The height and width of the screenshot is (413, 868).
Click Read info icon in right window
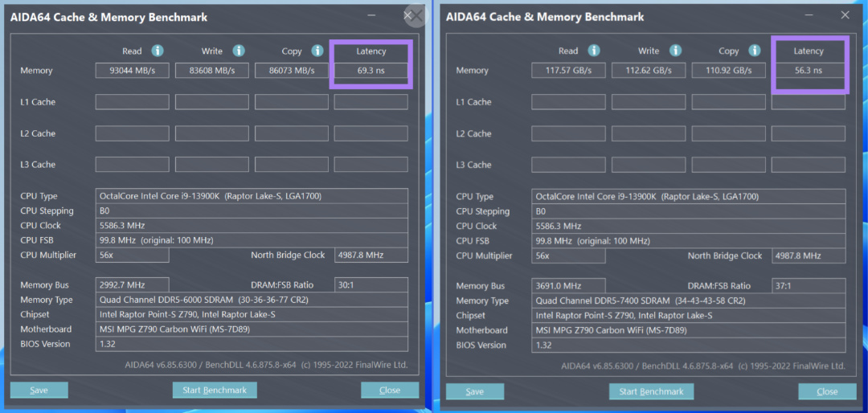tap(594, 51)
